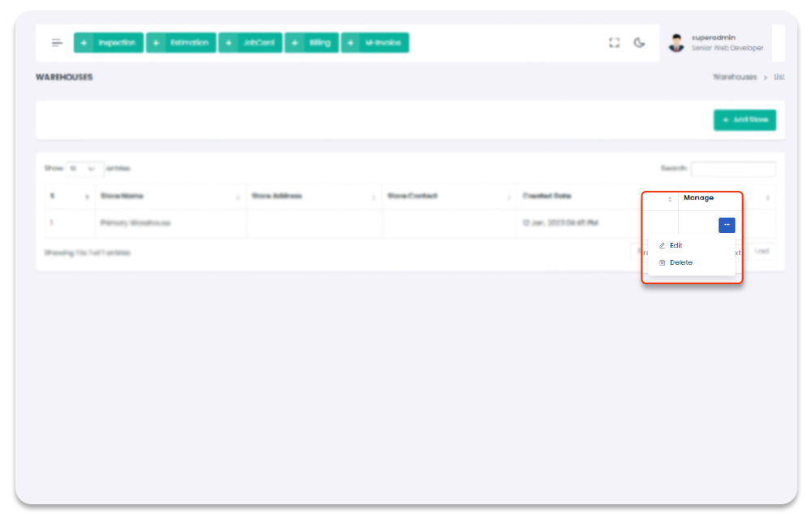Select Delete from the manage menu
Image resolution: width=812 pixels, height=514 pixels.
click(681, 262)
